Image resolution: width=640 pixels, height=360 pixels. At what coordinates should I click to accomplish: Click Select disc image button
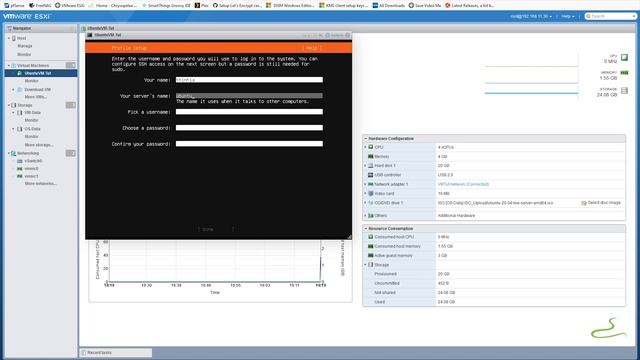pos(601,203)
